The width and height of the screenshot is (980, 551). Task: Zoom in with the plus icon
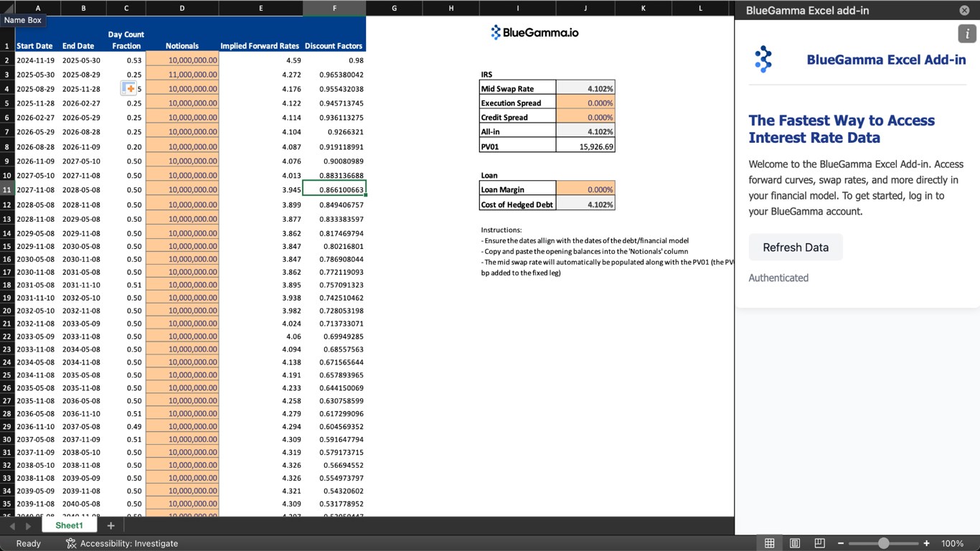(926, 543)
